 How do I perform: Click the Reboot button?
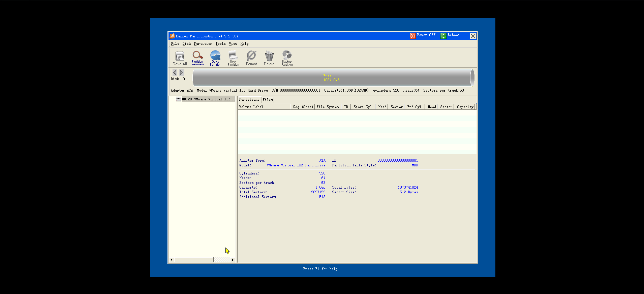(x=450, y=35)
